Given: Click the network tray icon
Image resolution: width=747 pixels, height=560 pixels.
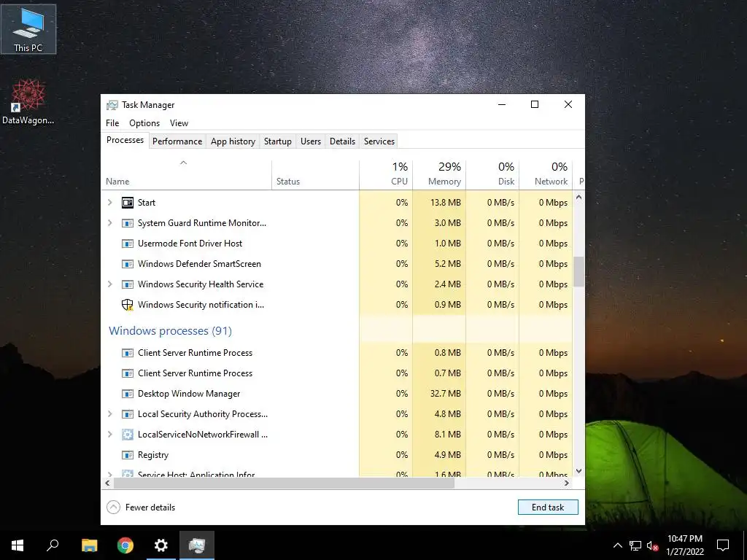Looking at the screenshot, I should click(x=635, y=545).
